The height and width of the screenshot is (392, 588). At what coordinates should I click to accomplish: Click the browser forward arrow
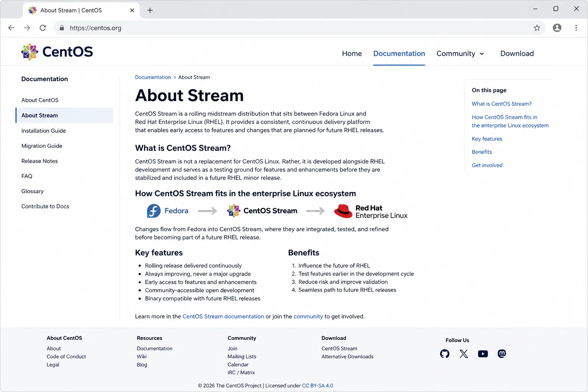click(x=27, y=28)
